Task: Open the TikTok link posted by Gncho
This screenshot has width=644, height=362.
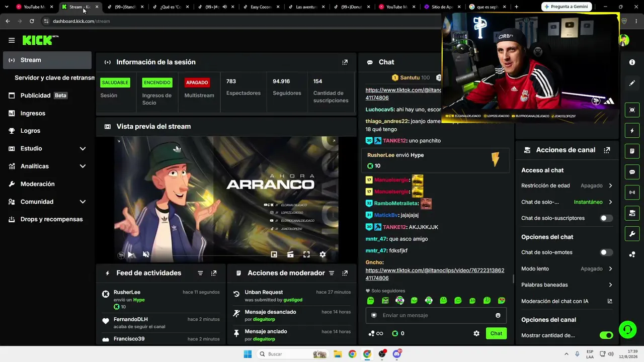Action: pos(435,274)
